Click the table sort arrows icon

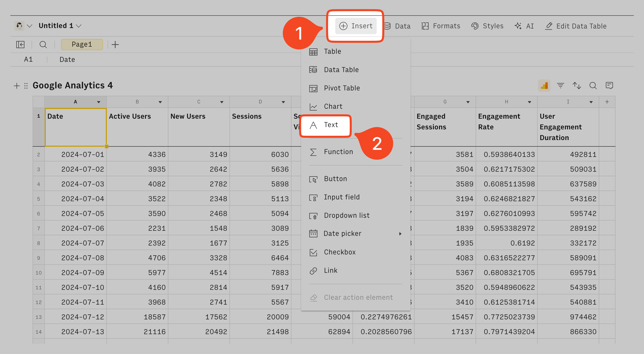click(x=577, y=86)
